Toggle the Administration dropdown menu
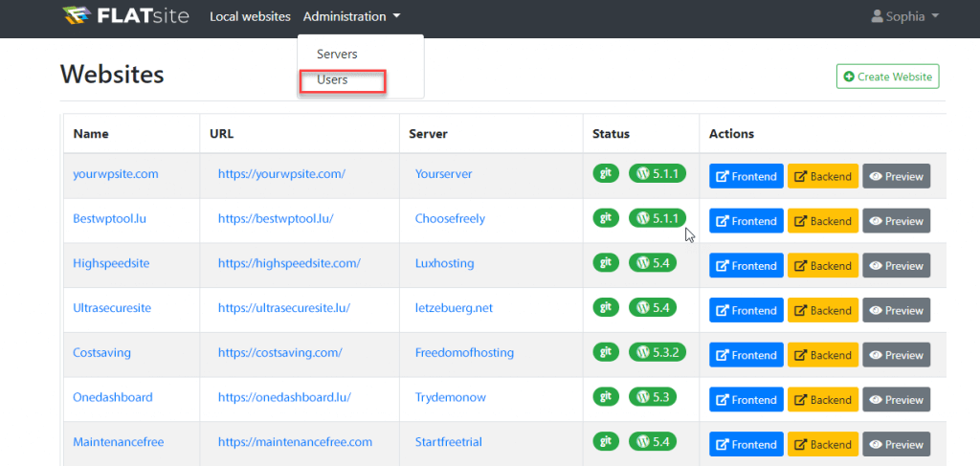 tap(352, 17)
